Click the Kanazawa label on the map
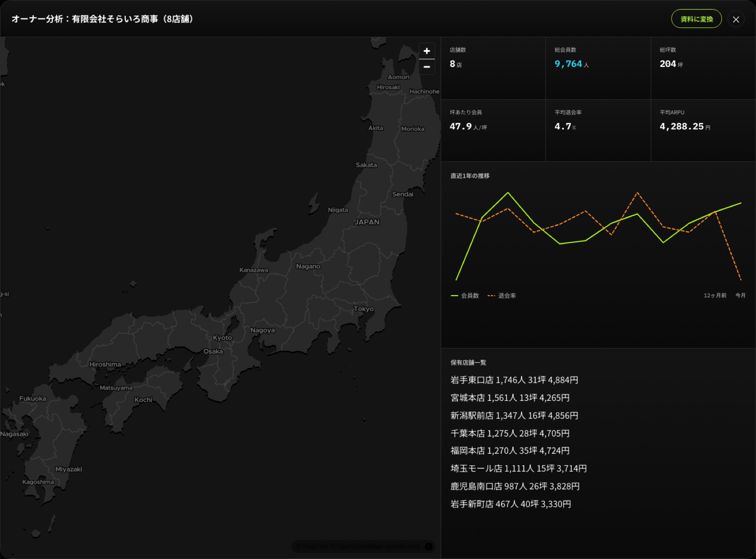 click(254, 270)
